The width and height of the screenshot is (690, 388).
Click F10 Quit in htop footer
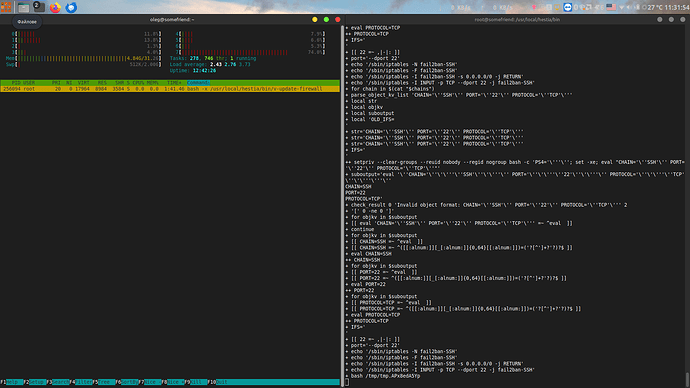click(219, 382)
